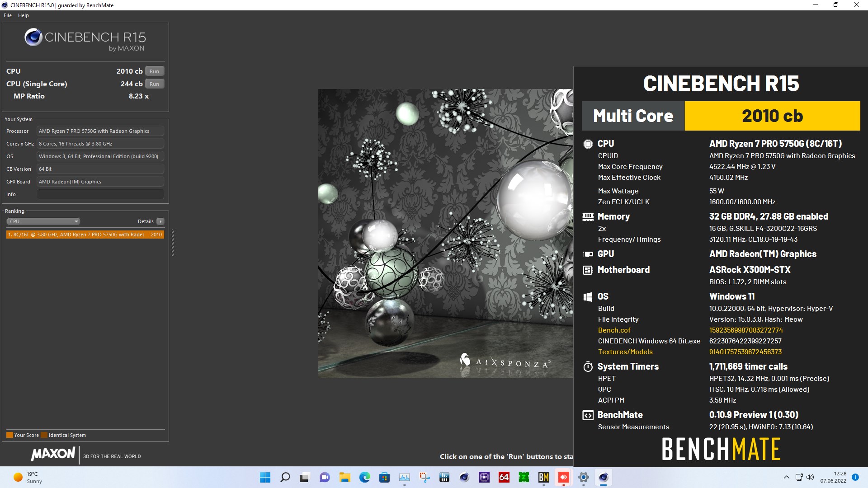Open the File menu
The image size is (868, 488).
[8, 15]
